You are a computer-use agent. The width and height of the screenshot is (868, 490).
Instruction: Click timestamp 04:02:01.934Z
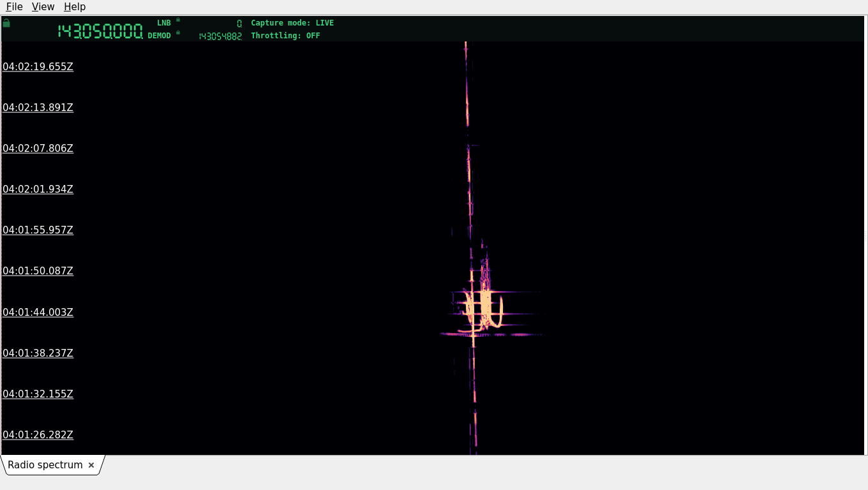coord(38,189)
